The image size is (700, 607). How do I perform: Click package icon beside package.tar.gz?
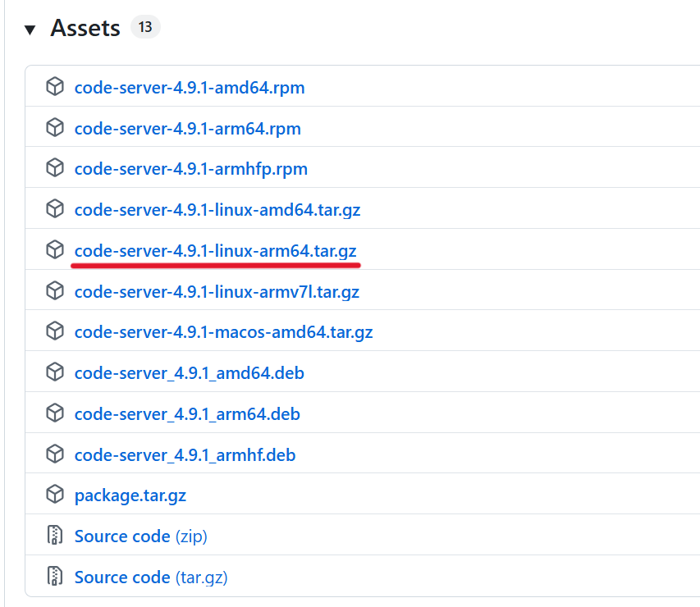pos(55,495)
